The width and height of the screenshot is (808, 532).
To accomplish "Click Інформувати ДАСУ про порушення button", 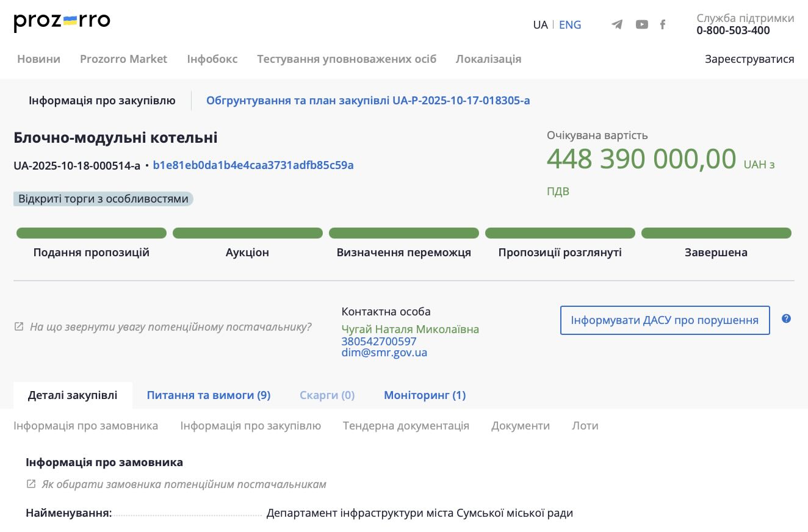I will (x=665, y=320).
